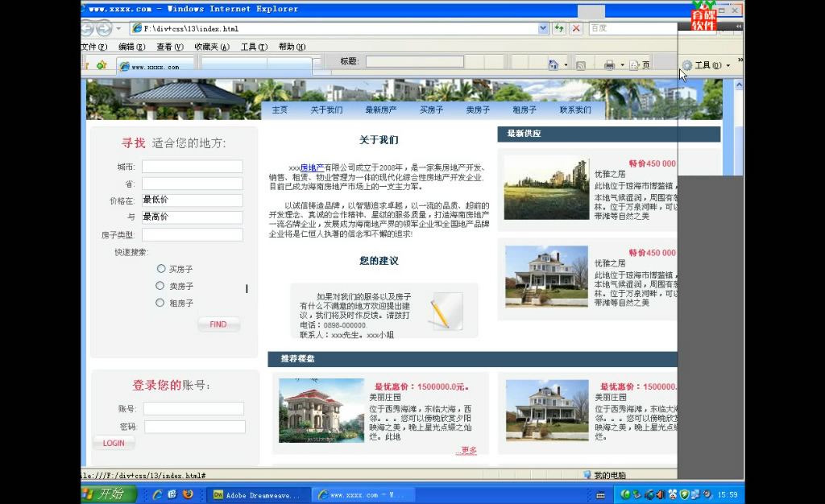Go forward with the browser forward arrow
The height and width of the screenshot is (504, 825).
[x=104, y=28]
